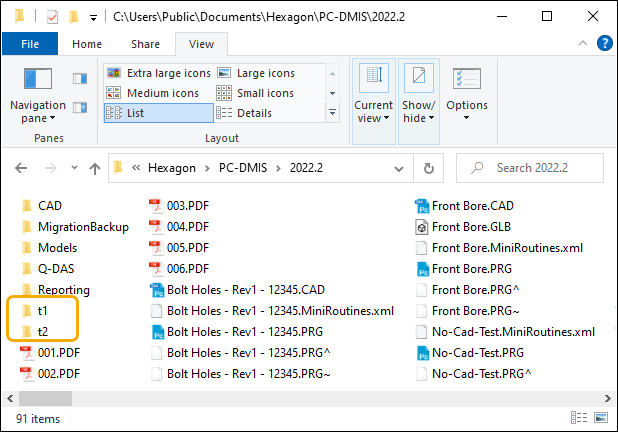Screen dimensions: 618x432
Task: Open the Q-DAS folder
Action: click(56, 269)
